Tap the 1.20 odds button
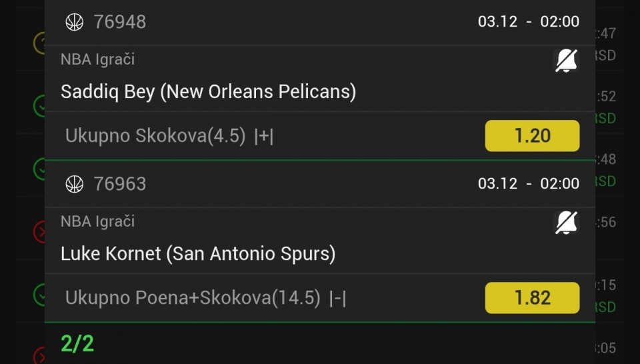Viewport: 640px width, 364px height. click(532, 136)
